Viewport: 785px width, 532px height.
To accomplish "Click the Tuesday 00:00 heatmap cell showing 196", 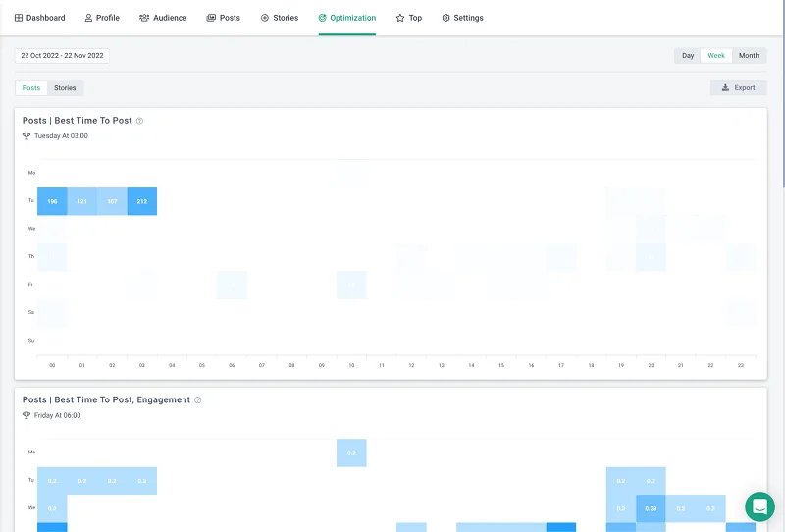I will click(x=52, y=201).
